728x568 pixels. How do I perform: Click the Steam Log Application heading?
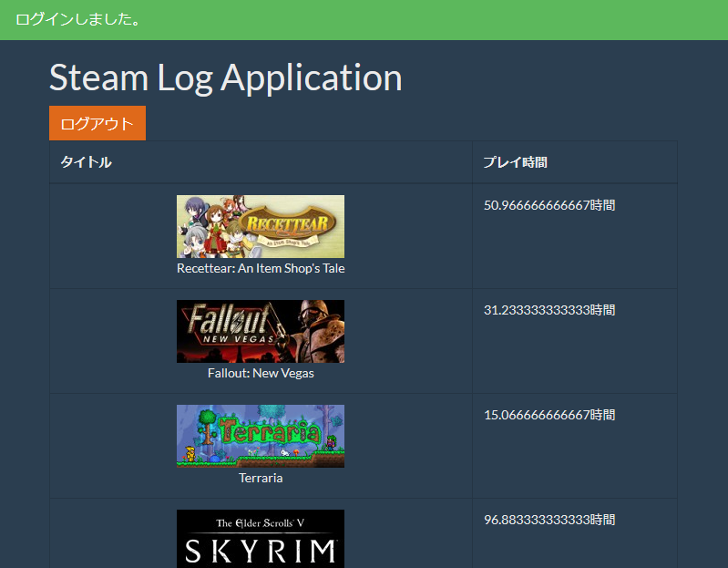click(226, 78)
